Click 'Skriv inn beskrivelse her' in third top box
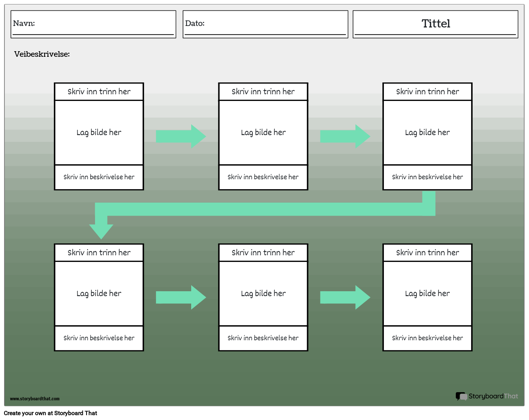 (427, 177)
